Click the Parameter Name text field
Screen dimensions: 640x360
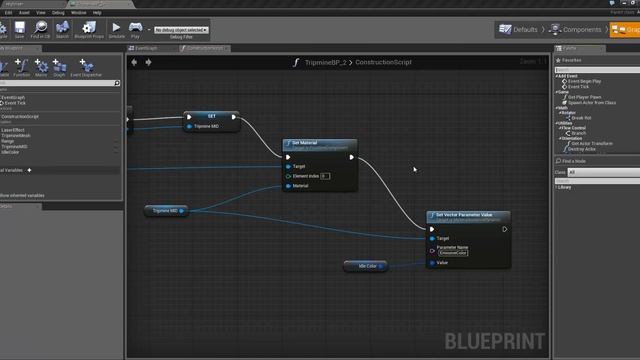click(x=453, y=253)
